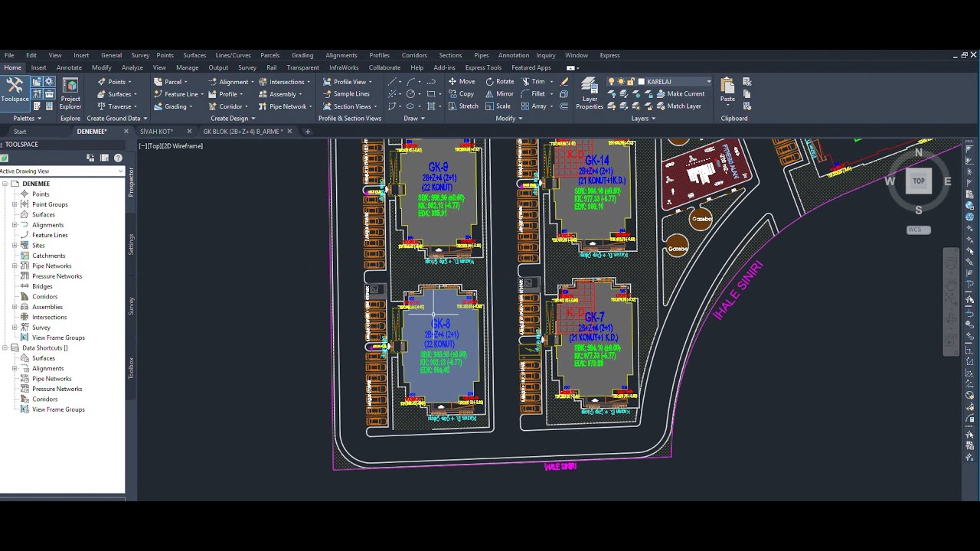Viewport: 980px width, 551px height.
Task: Expand Point Groups tree node
Action: 15,204
